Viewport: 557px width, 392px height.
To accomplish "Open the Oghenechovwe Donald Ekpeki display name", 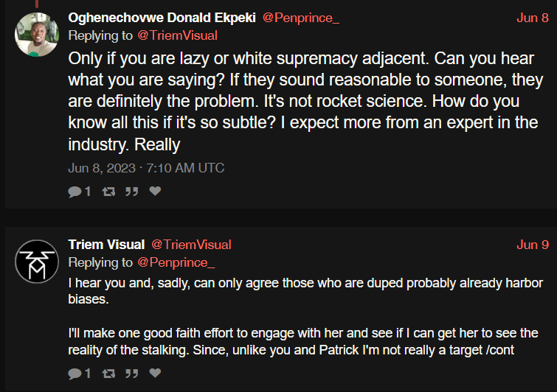I will 162,18.
